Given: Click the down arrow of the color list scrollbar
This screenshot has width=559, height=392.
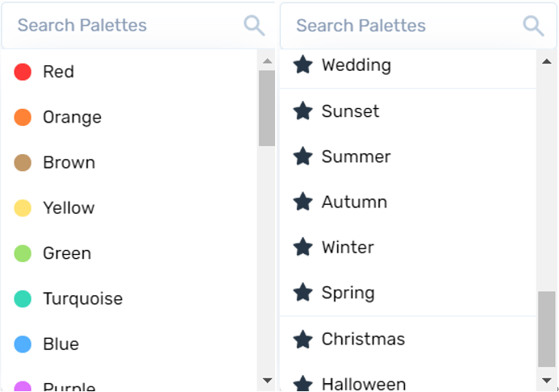Looking at the screenshot, I should [x=267, y=381].
